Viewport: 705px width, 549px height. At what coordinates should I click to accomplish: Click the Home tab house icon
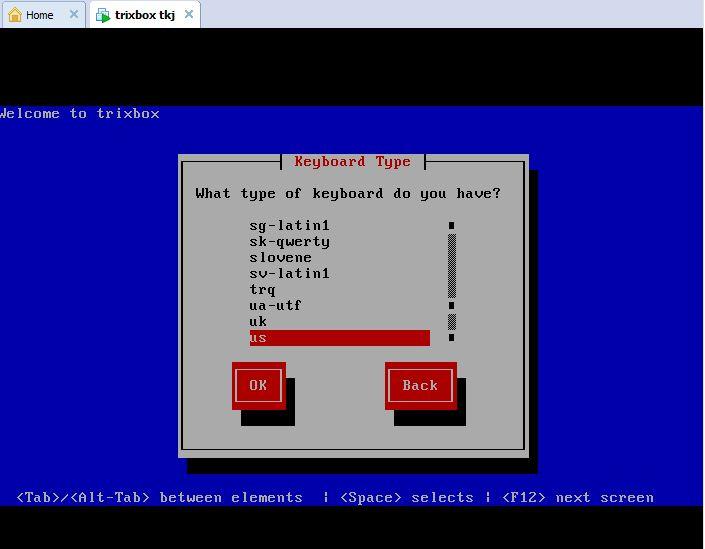(15, 15)
